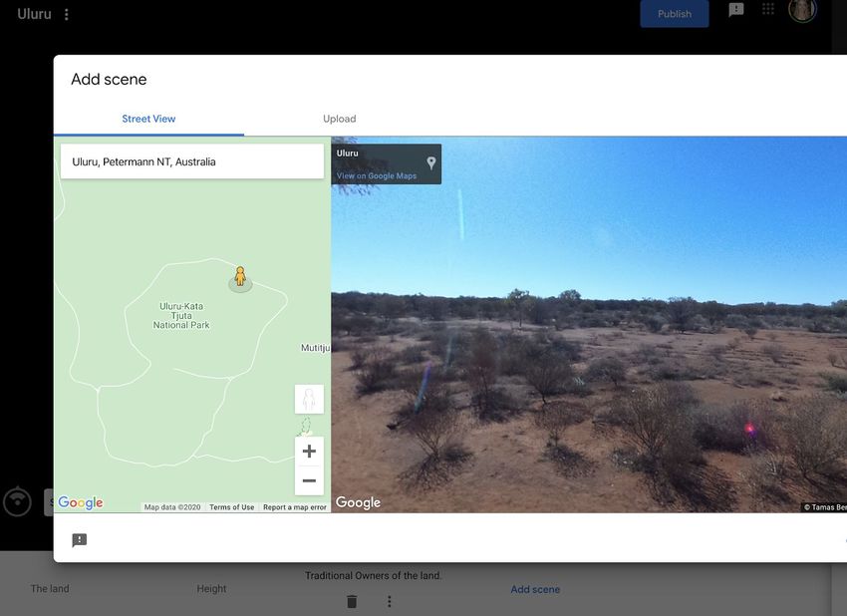
Task: Zoom in on the map
Action: click(309, 452)
